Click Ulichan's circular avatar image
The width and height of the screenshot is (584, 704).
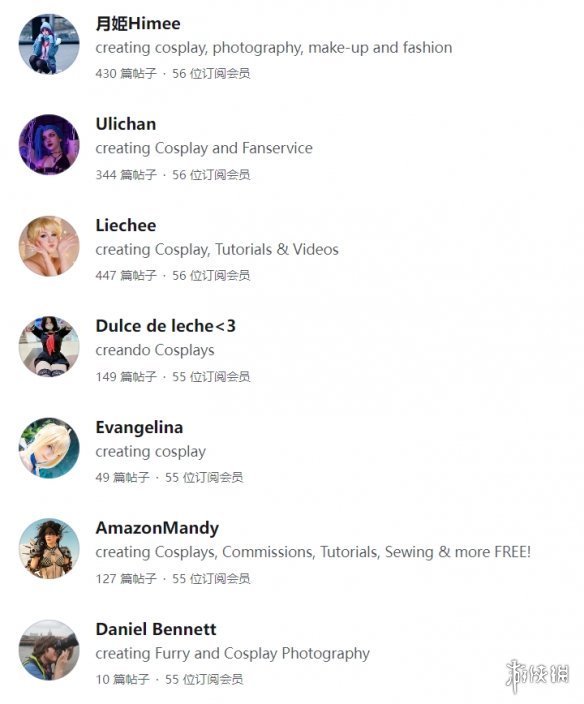(49, 145)
